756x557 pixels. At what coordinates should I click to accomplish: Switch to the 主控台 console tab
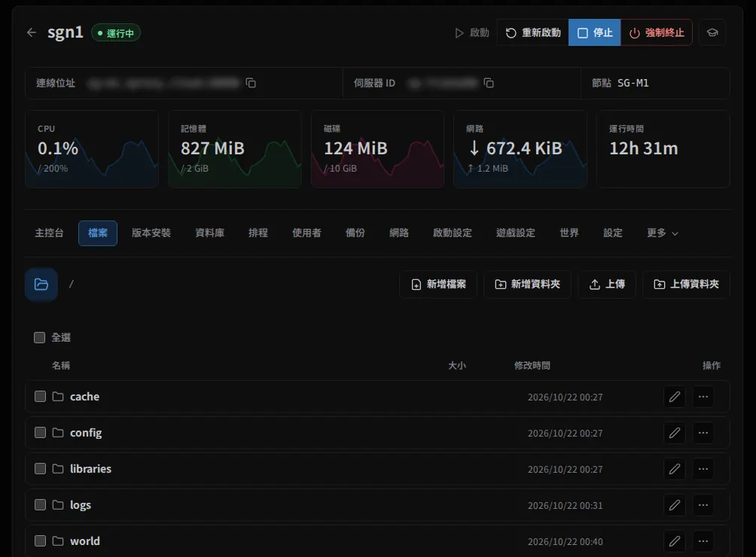click(49, 233)
